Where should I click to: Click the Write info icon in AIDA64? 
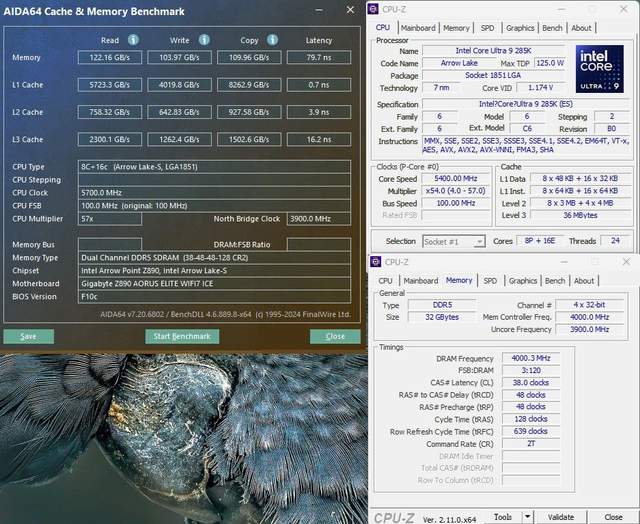coord(204,40)
